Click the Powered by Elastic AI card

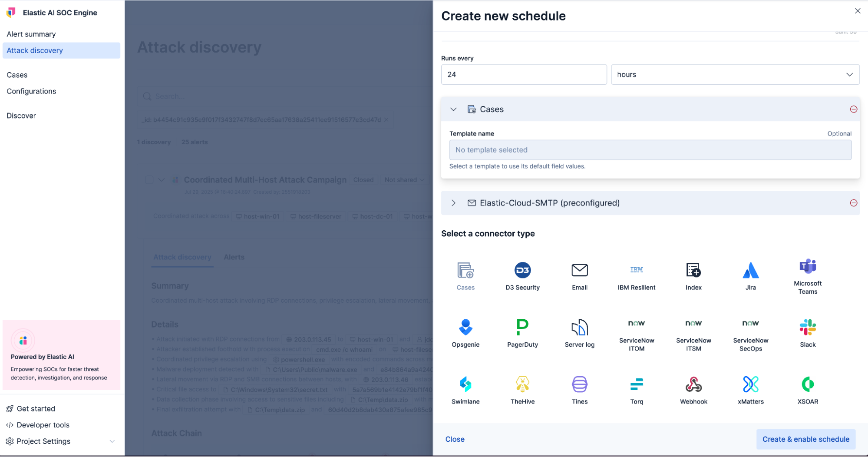tap(61, 355)
